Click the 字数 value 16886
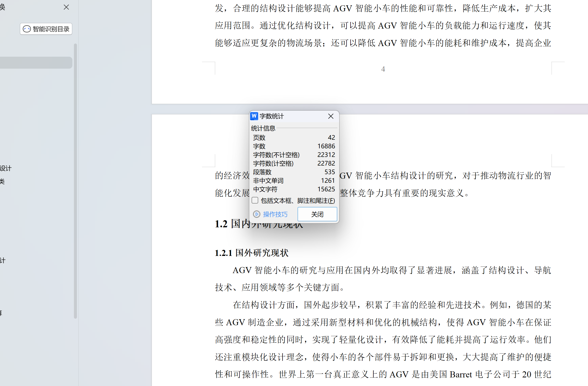 [326, 146]
